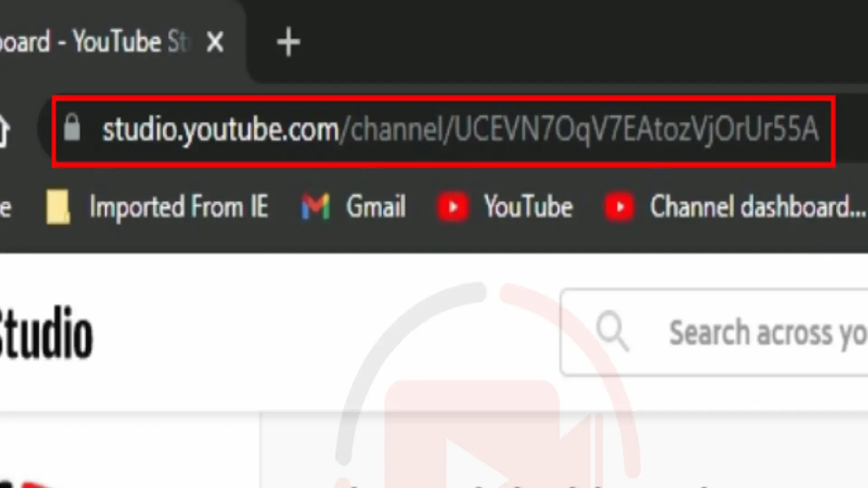Expand Imported From IE bookmarks folder label

pyautogui.click(x=179, y=207)
